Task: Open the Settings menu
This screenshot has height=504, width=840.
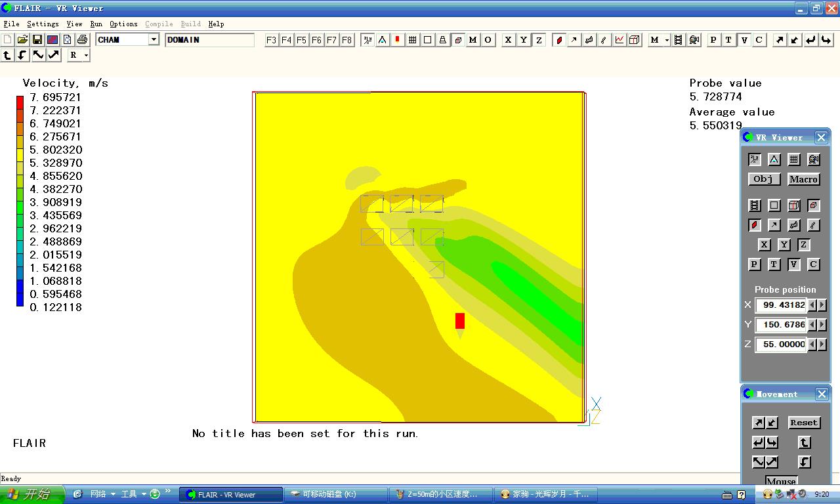Action: (43, 24)
